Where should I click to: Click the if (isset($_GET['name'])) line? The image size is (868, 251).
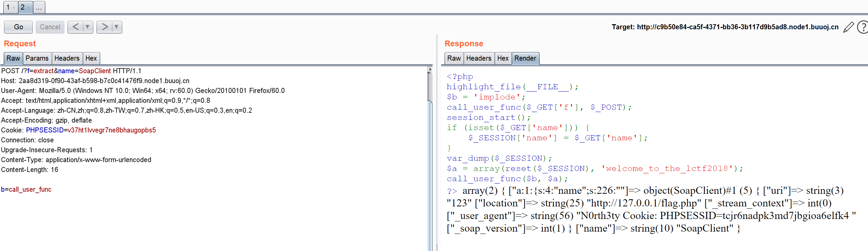(518, 128)
